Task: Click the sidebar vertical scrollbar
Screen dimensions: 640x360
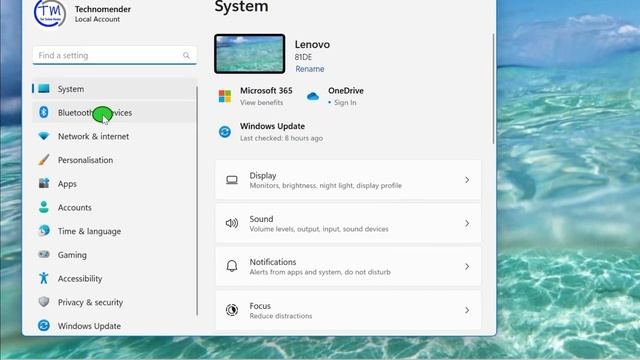Action: (x=198, y=200)
